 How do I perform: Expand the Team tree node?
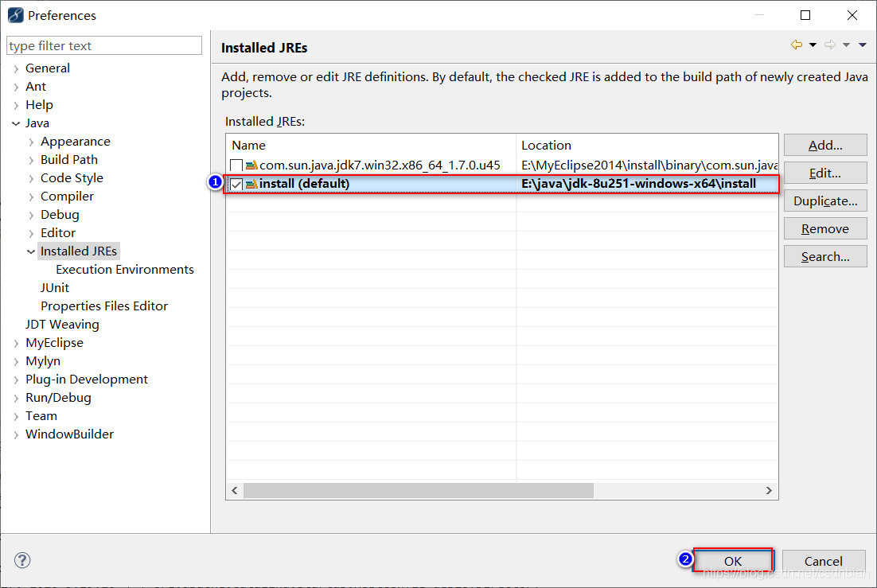(x=16, y=417)
